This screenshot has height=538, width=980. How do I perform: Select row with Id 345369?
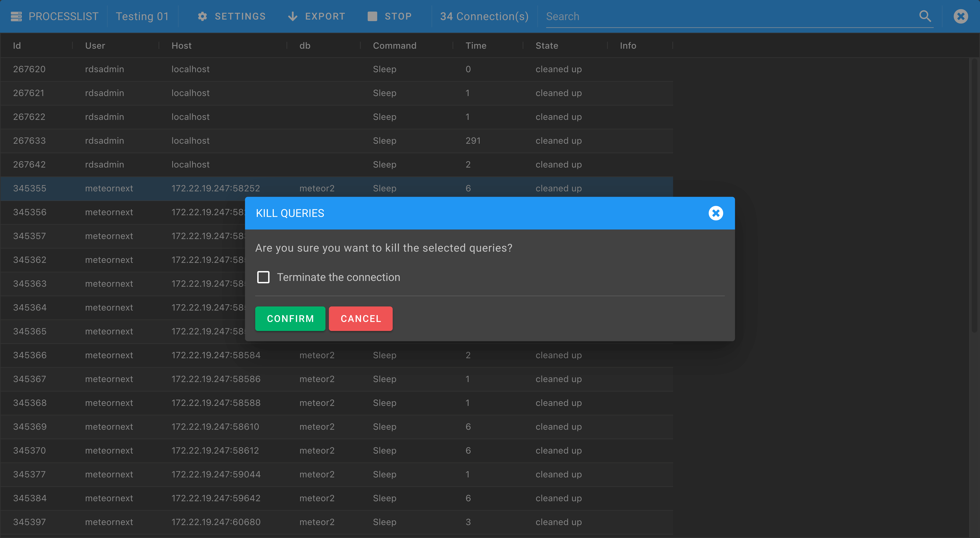(337, 427)
